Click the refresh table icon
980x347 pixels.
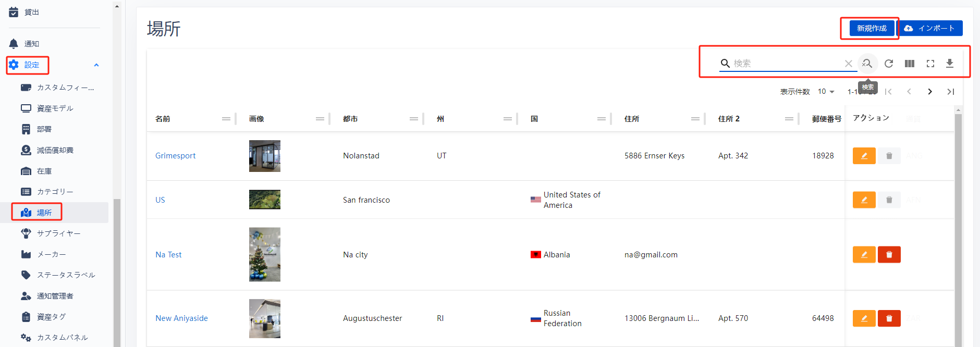click(889, 64)
